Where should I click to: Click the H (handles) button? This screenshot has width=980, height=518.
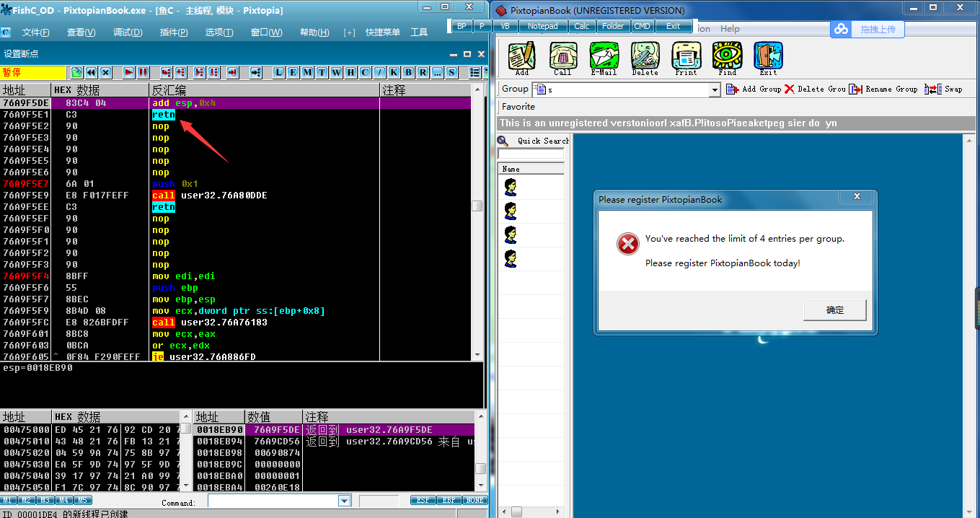click(351, 72)
